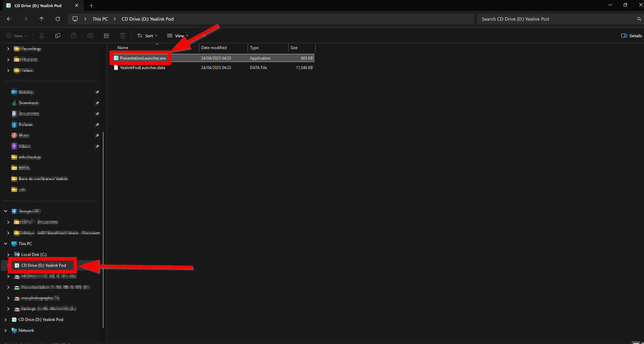The width and height of the screenshot is (644, 344).
Task: Go up one folder level arrow
Action: 42,19
